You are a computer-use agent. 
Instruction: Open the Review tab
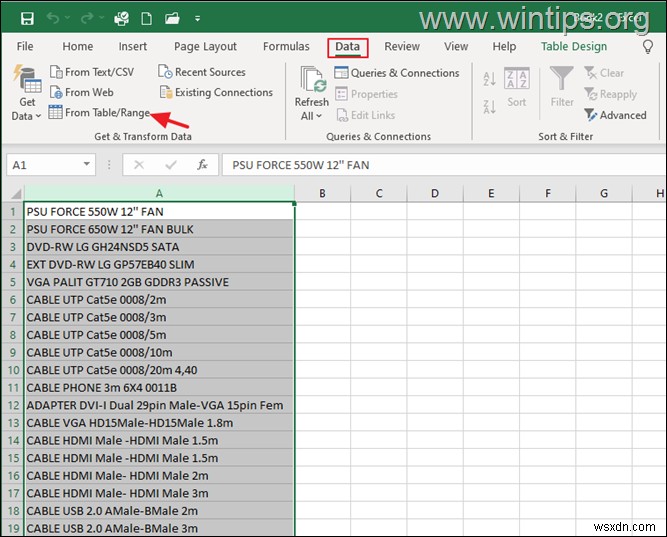pos(402,46)
